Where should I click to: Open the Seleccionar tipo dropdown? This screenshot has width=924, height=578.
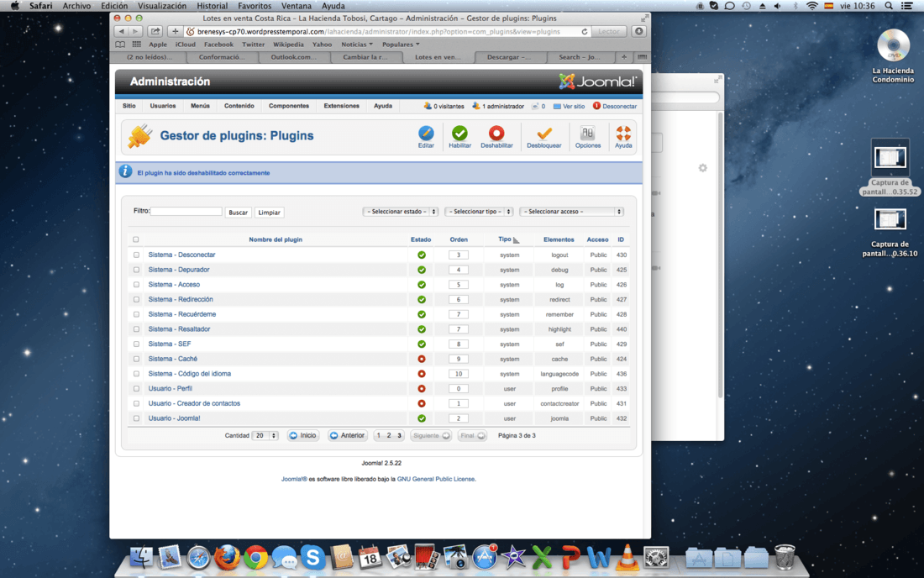click(x=479, y=212)
